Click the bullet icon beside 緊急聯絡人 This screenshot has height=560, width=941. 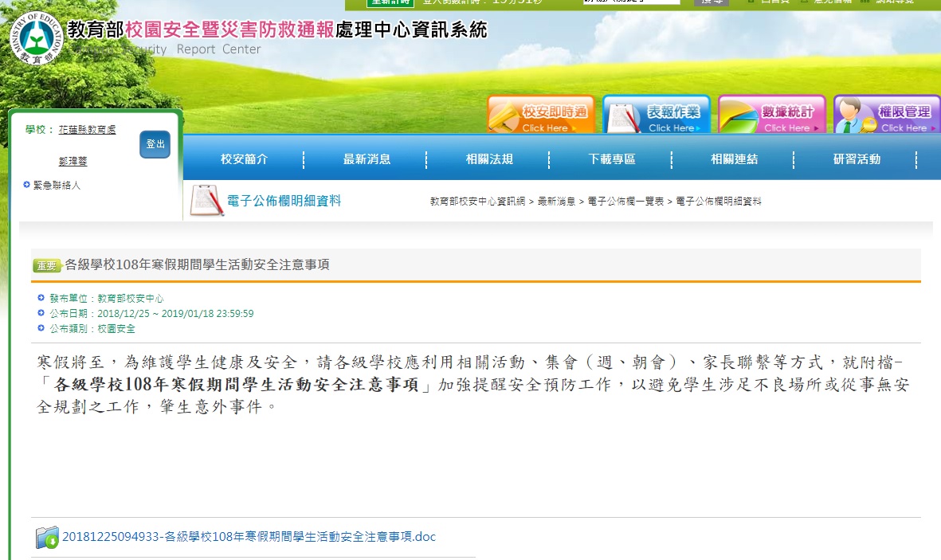[x=27, y=185]
